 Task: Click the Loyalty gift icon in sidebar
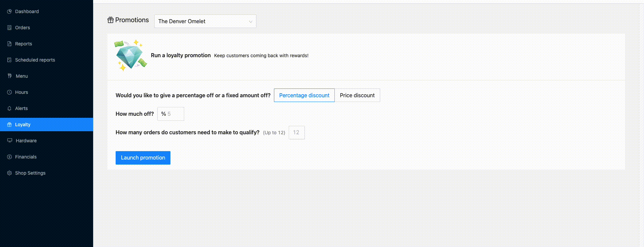coord(9,125)
